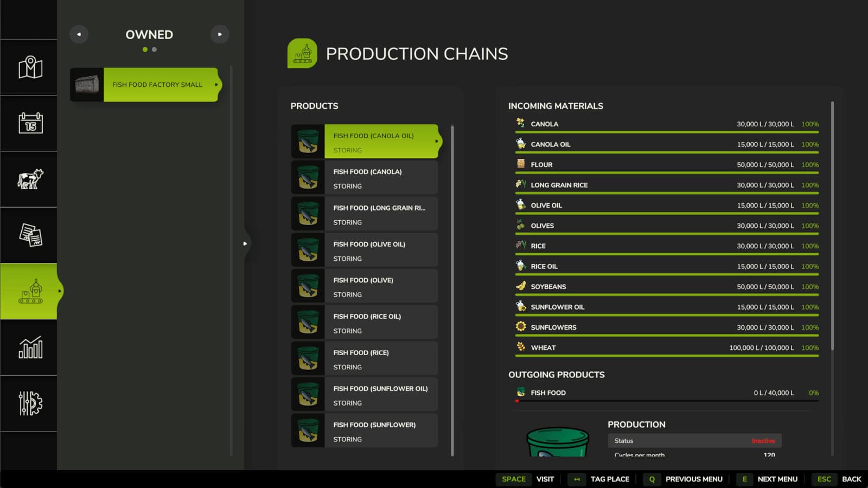Open the calendar icon in sidebar
Screen dimensions: 868x488
30,123
